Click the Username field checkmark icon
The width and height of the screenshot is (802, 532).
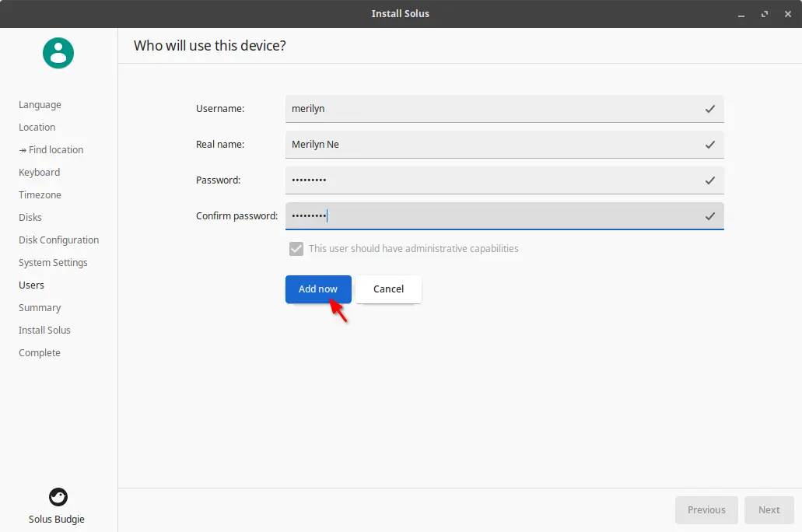tap(710, 109)
